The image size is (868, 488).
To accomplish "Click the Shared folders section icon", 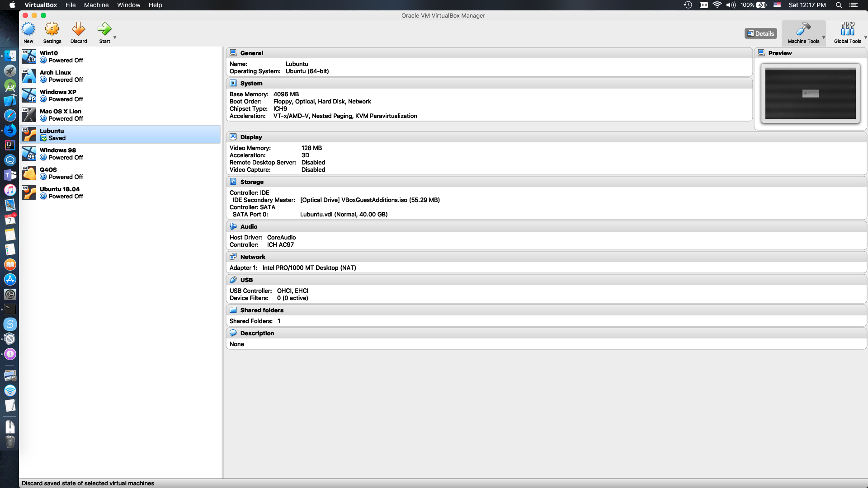I will coord(233,310).
